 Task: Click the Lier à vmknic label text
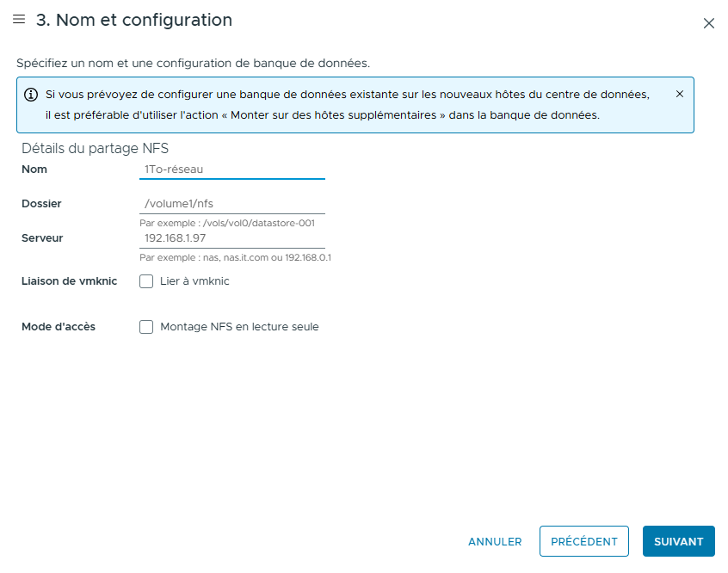[x=194, y=281]
